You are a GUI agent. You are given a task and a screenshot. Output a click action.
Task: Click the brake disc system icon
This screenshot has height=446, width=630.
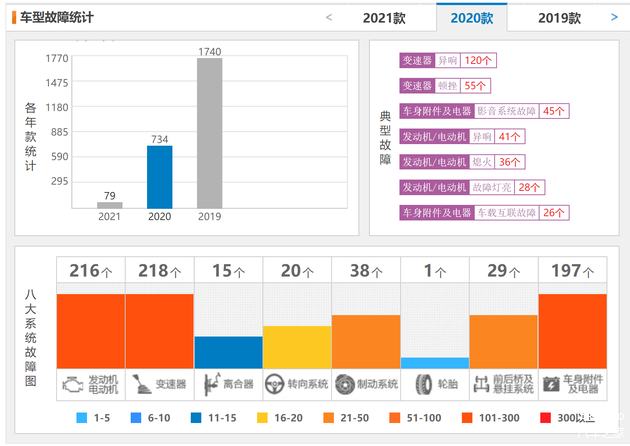pos(344,383)
